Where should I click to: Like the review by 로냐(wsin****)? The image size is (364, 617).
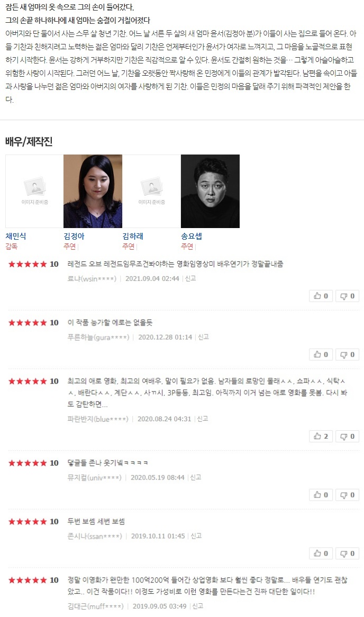(x=321, y=296)
